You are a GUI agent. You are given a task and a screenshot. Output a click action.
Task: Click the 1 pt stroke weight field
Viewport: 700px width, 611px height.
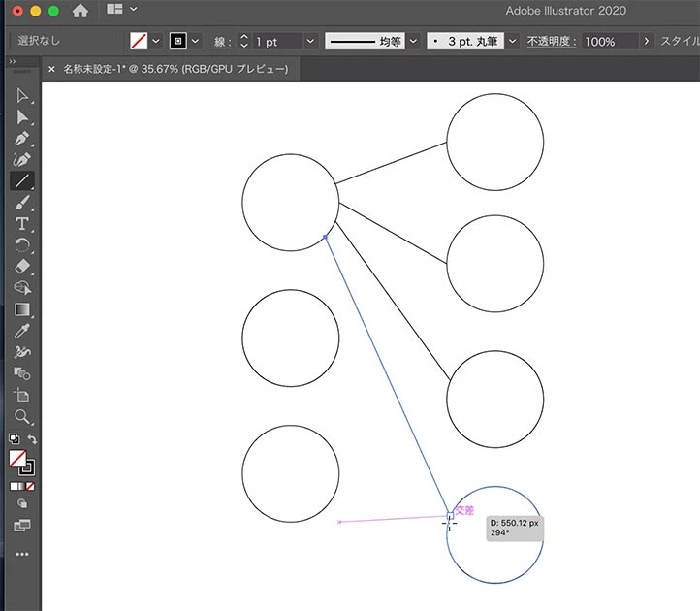click(x=277, y=42)
